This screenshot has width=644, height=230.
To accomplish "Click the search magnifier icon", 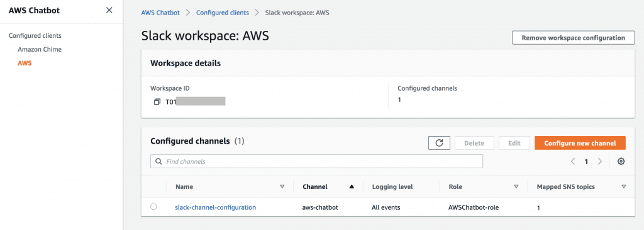I will (158, 162).
